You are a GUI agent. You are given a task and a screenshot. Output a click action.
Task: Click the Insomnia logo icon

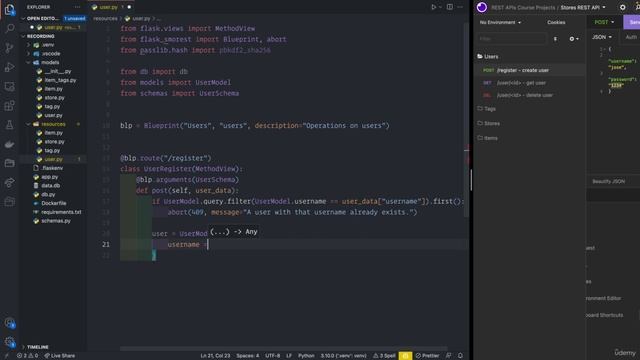click(x=482, y=7)
